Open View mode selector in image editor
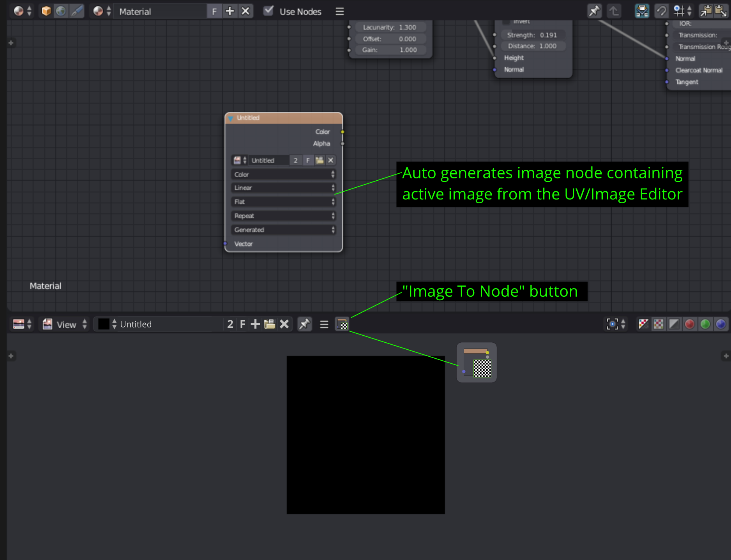 click(x=65, y=324)
